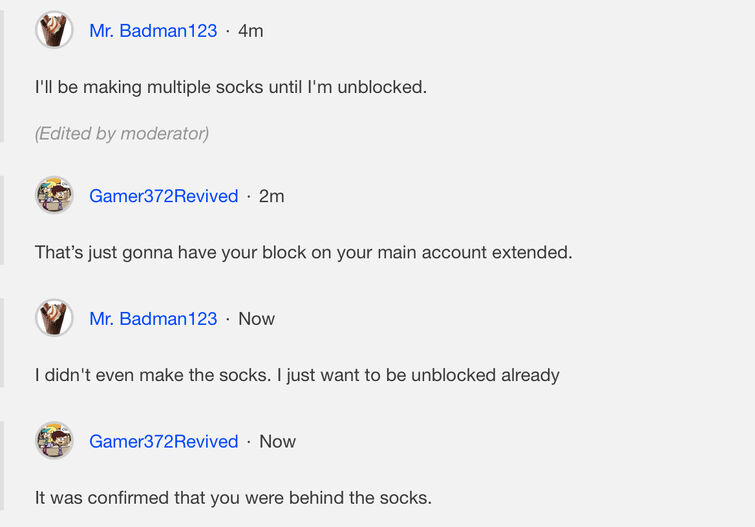Open the Gamer372Revived username above 'It was confirmed'

164,442
